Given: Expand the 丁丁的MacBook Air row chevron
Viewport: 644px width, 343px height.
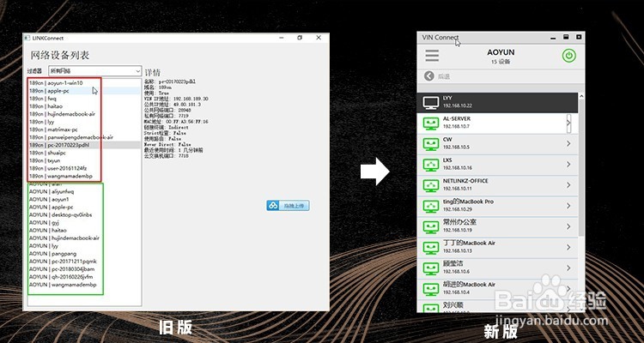Looking at the screenshot, I should coord(568,247).
